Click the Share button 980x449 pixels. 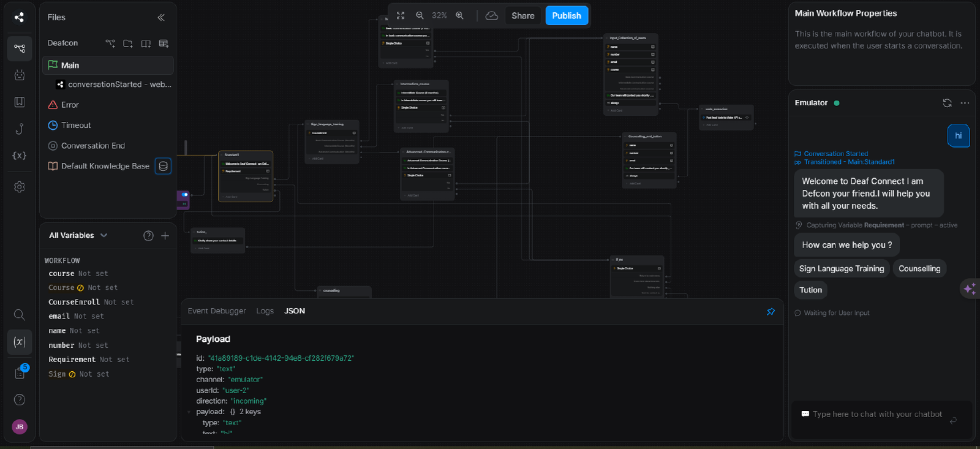[x=523, y=15]
